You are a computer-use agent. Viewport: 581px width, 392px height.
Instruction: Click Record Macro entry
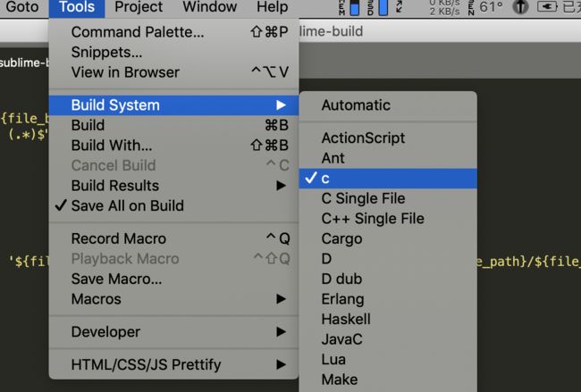click(x=173, y=238)
